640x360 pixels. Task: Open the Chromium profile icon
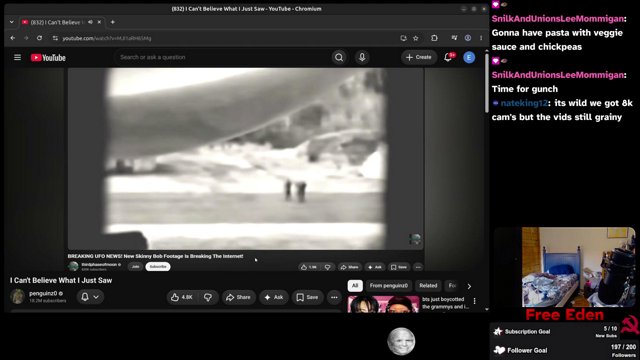pos(468,38)
